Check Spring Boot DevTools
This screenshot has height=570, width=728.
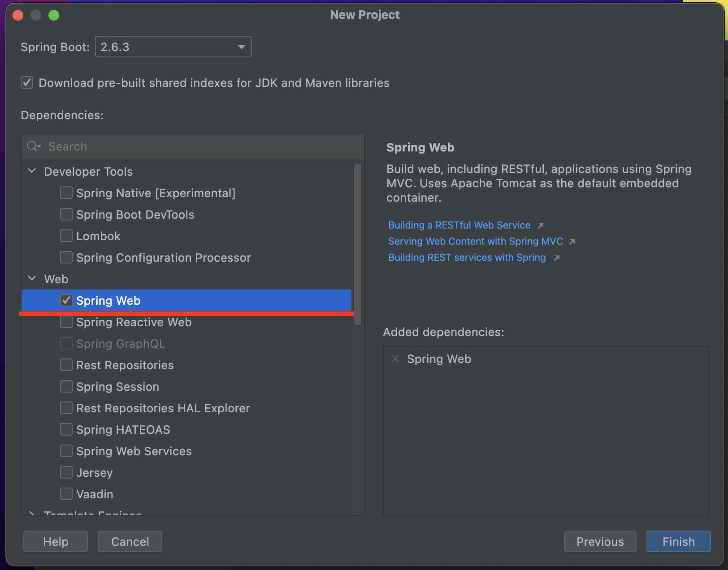pyautogui.click(x=66, y=214)
